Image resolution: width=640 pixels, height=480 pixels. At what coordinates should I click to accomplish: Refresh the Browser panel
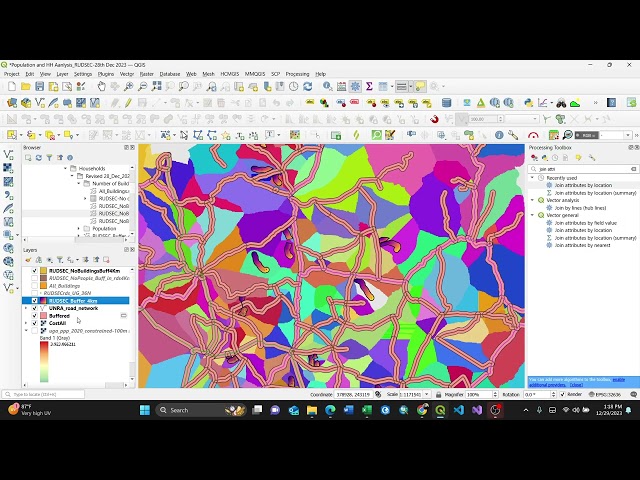click(39, 158)
